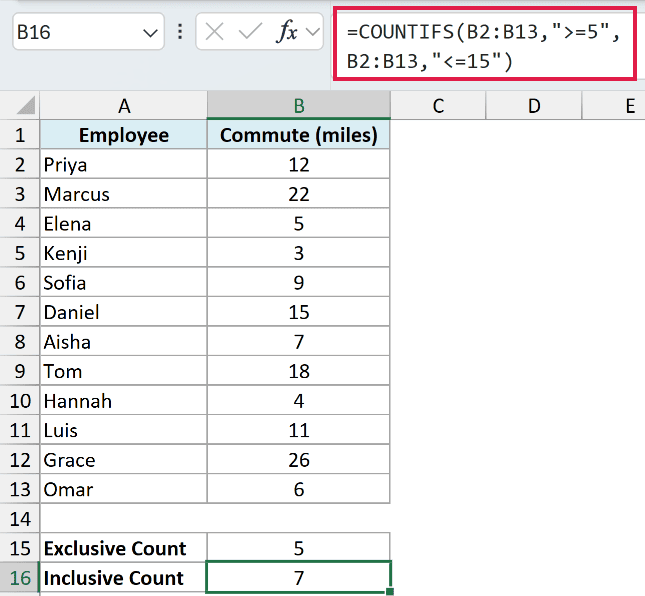Screen dimensions: 645x596
Task: Click Tom's commute value 18
Action: tap(299, 371)
